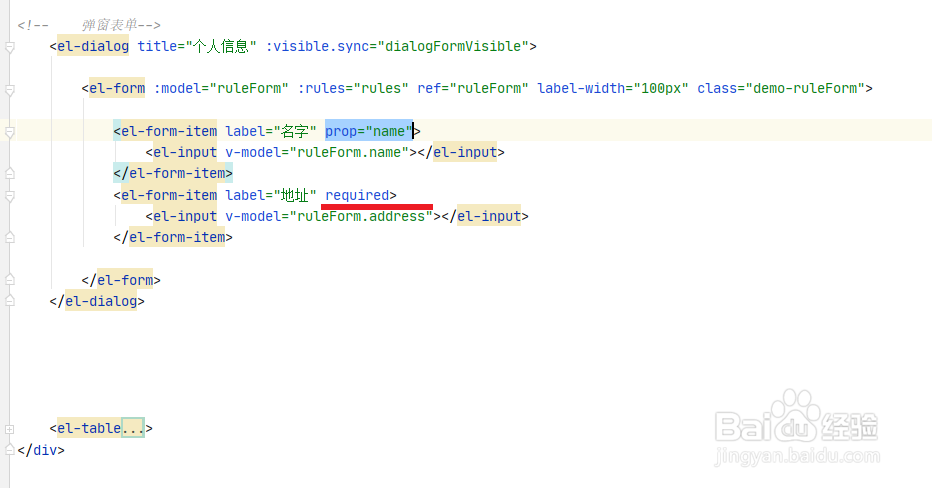Click title="个人信息" attribute
The image size is (932, 488).
[x=197, y=46]
